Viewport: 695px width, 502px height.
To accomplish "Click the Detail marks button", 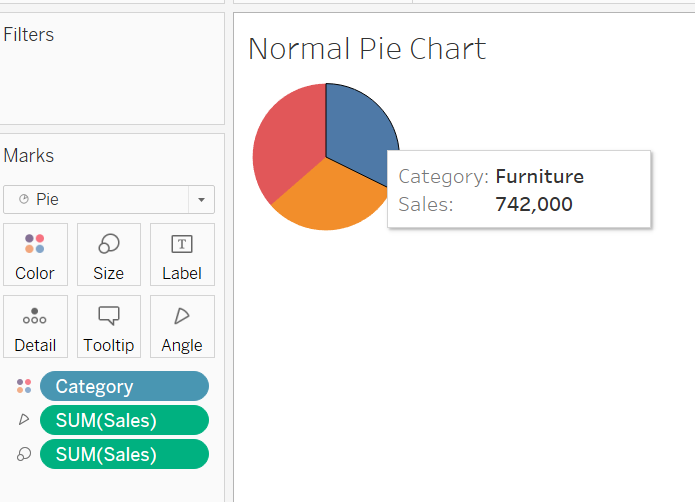I will coord(35,326).
